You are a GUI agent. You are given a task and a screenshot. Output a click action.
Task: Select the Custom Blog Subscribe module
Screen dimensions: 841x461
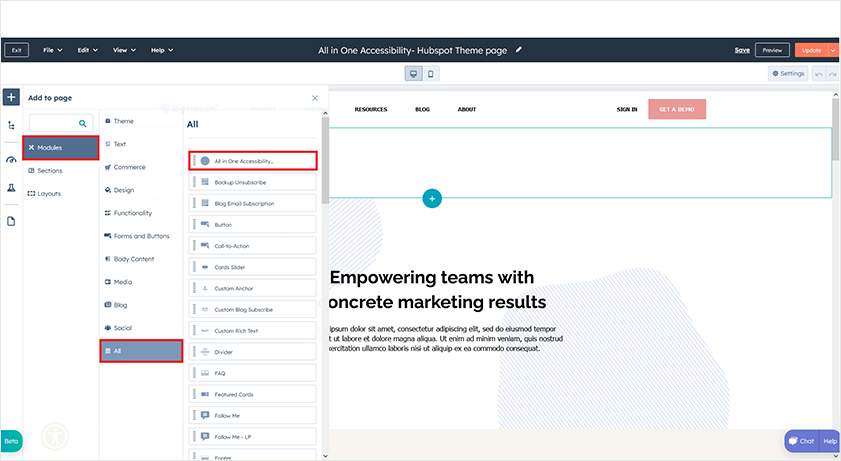[x=253, y=310]
